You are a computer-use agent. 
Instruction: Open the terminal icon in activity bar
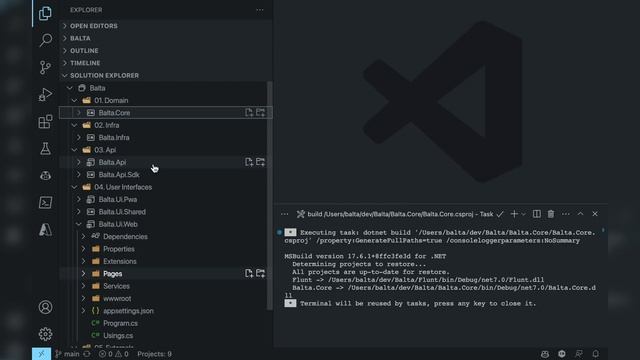point(45,202)
